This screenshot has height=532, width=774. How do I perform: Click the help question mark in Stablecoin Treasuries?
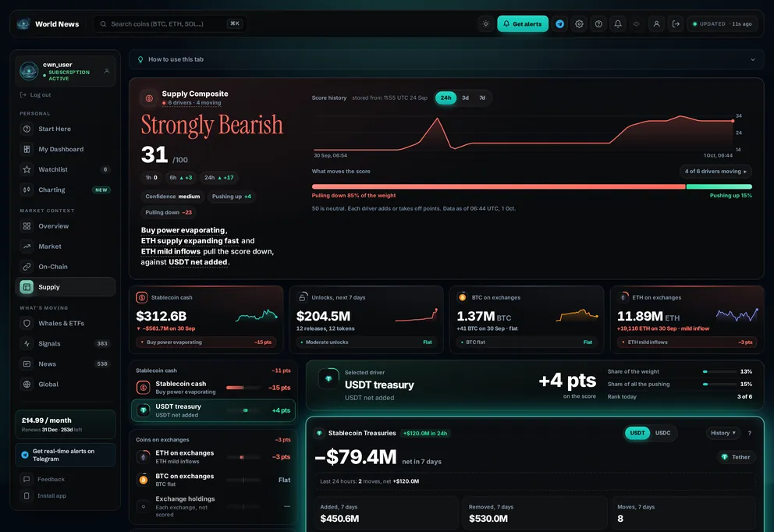tap(749, 433)
